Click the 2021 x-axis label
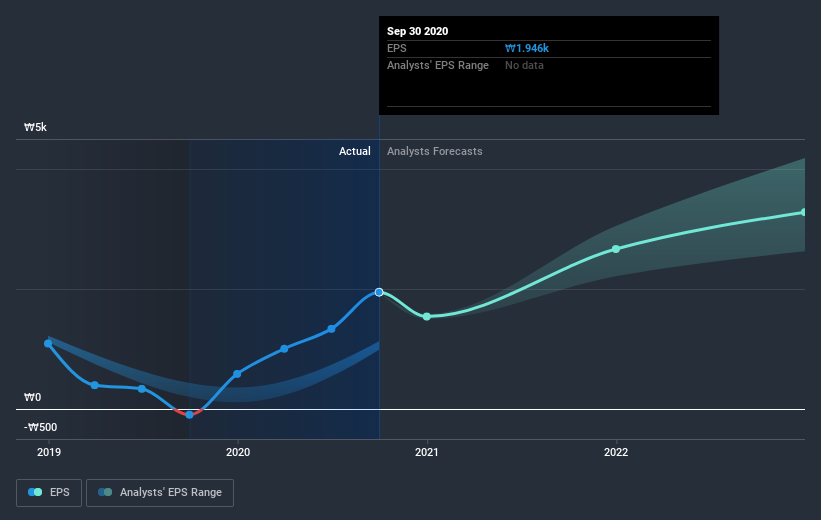Image resolution: width=821 pixels, height=520 pixels. pyautogui.click(x=427, y=452)
